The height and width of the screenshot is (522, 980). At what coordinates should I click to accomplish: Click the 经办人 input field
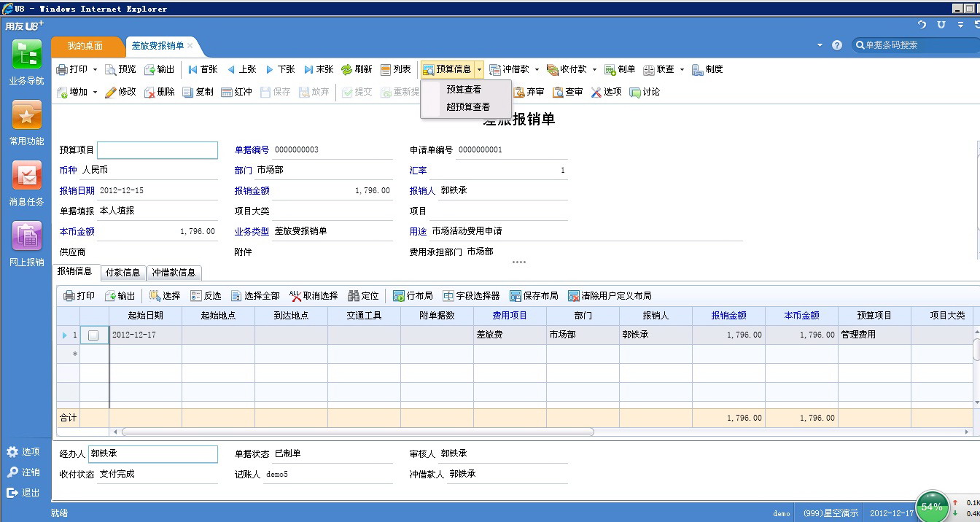pos(153,453)
